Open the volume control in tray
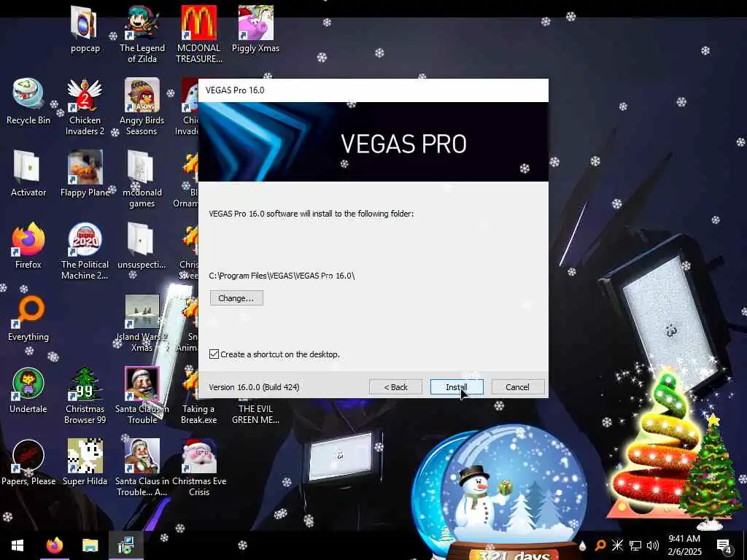Screen dimensions: 747x560 653,545
